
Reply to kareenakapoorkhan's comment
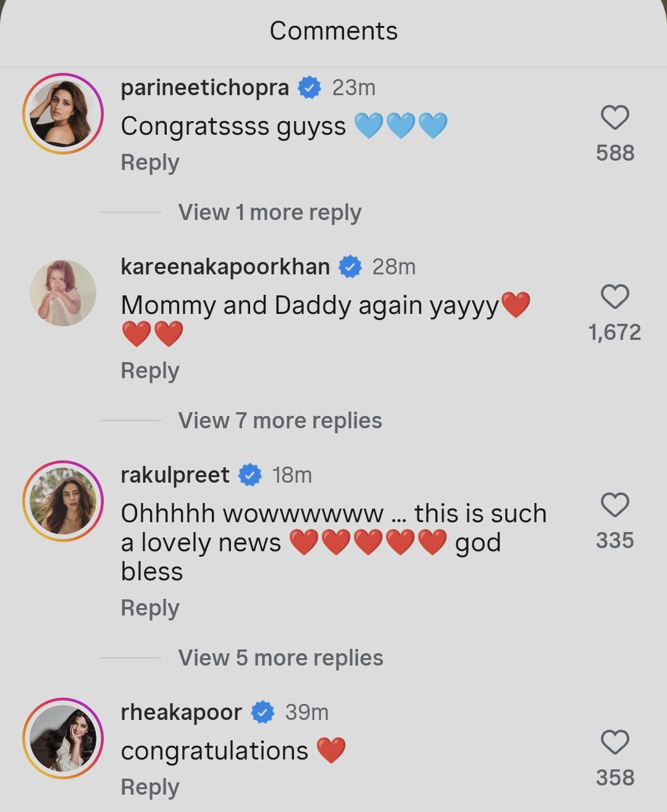(150, 371)
